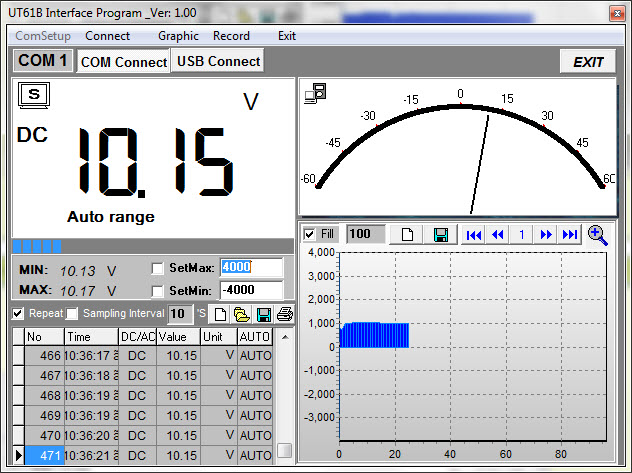Click the No column header
632x473 pixels.
[x=44, y=337]
